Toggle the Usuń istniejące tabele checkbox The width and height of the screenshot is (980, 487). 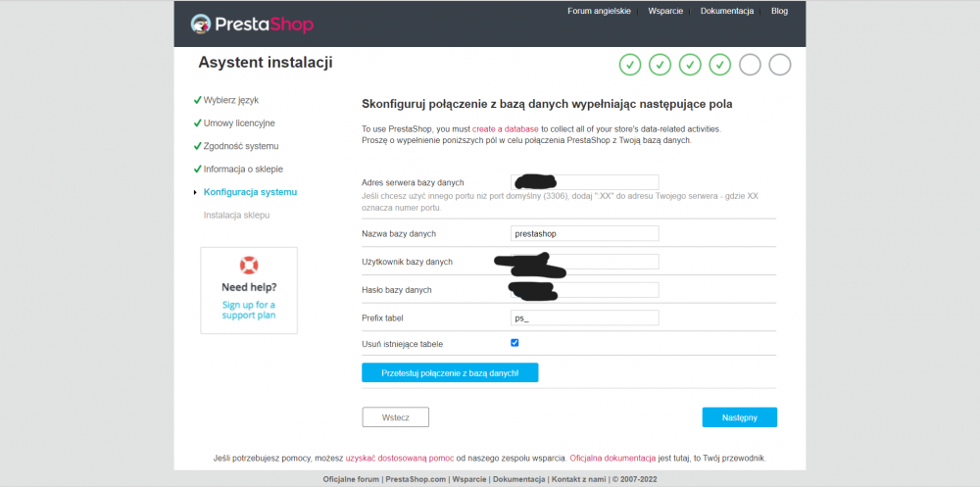coord(515,343)
